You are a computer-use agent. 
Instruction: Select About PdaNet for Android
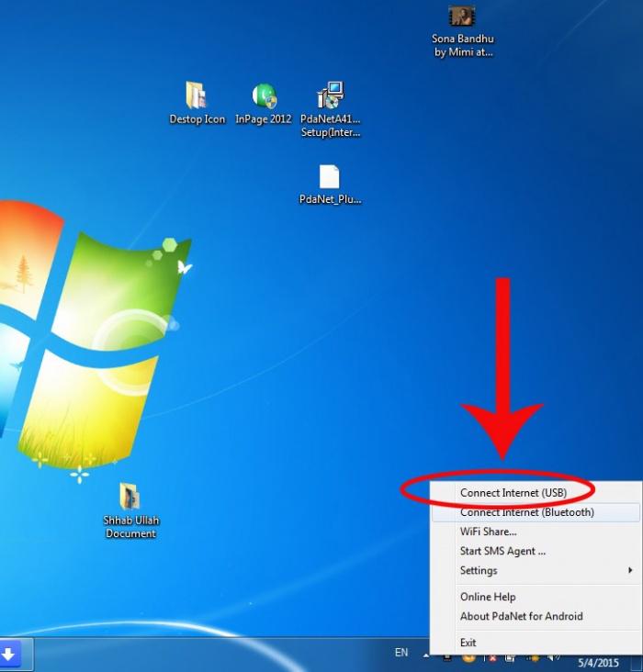(x=536, y=616)
